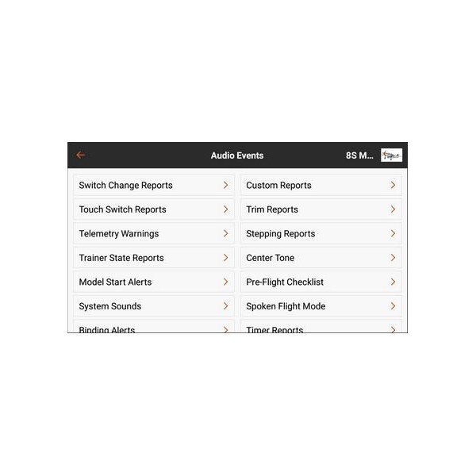
Task: Expand Stepping Reports chevron
Action: click(393, 234)
